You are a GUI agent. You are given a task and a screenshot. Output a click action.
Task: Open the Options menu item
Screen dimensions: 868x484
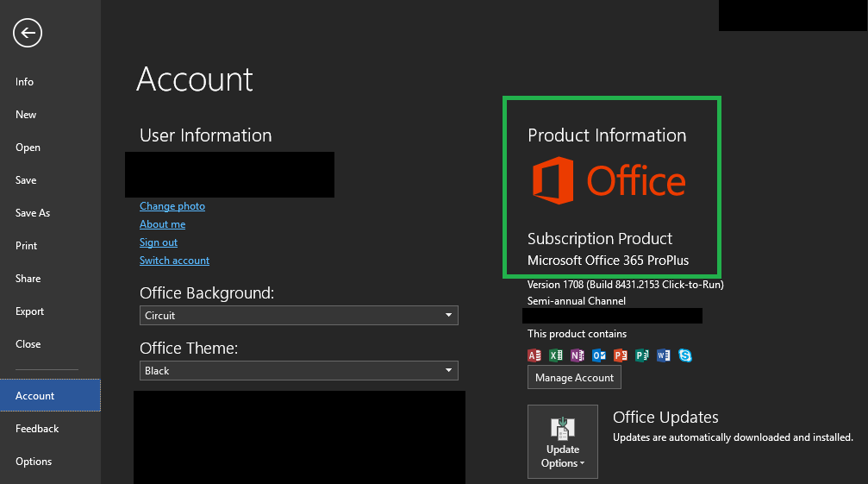point(34,462)
